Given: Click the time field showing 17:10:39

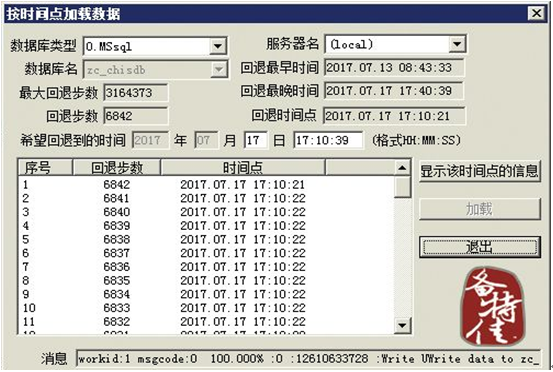Looking at the screenshot, I should [328, 140].
